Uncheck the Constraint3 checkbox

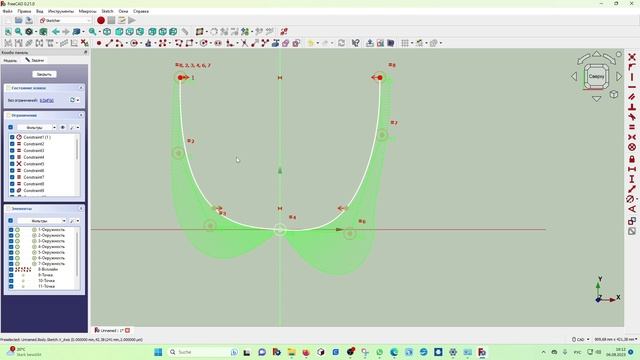[x=12, y=151]
